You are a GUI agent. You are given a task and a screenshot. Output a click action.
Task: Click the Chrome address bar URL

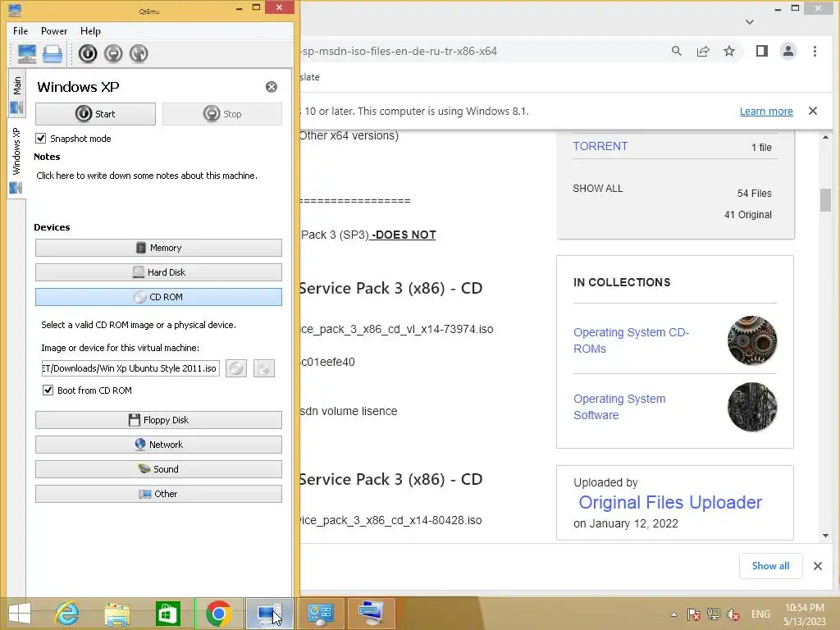[x=399, y=51]
